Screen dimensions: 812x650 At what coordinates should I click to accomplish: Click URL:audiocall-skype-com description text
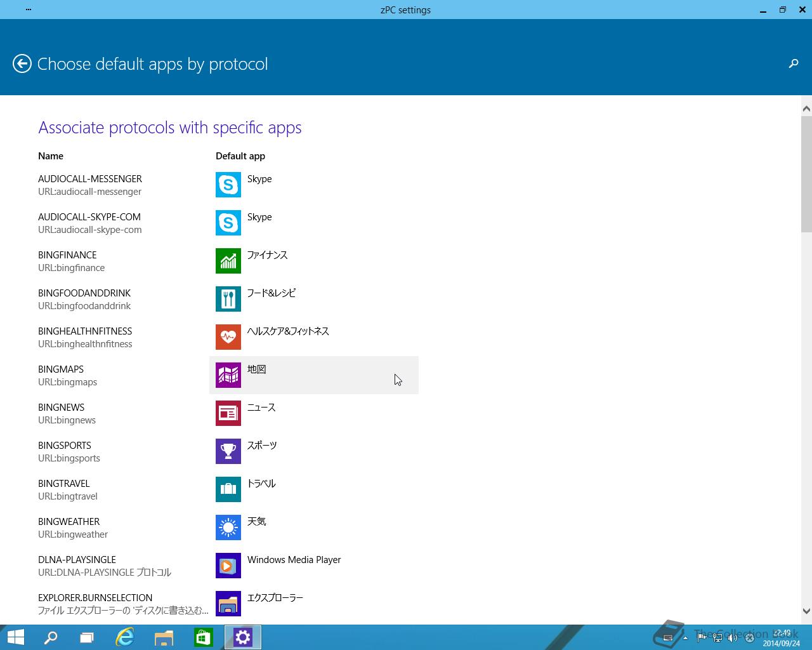(90, 230)
